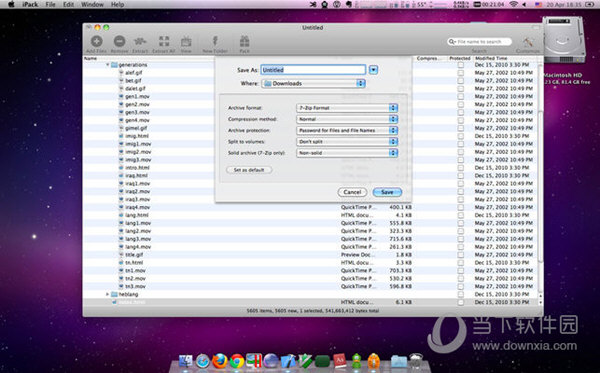Open the File menu
The height and width of the screenshot is (373, 600).
point(50,4)
